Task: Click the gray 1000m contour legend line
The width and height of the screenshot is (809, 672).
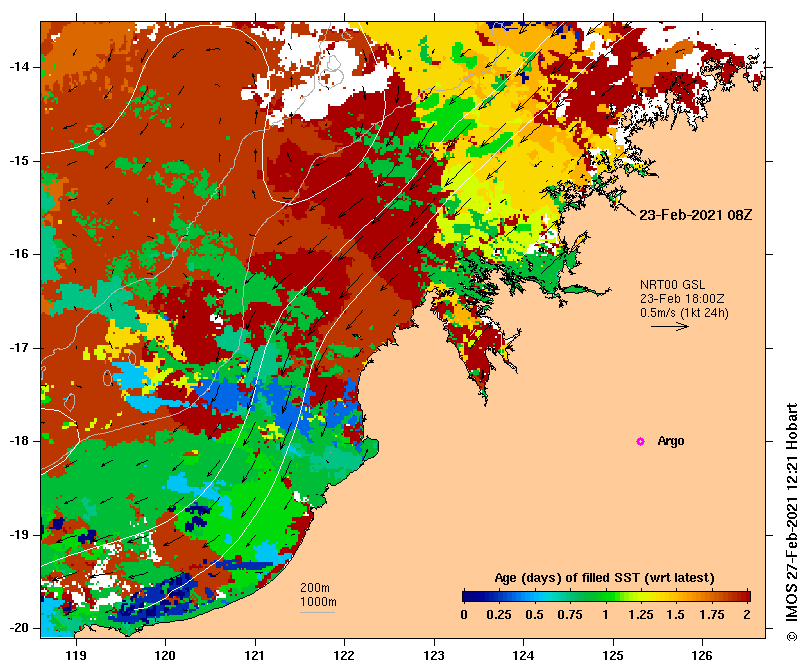Action: tap(317, 613)
